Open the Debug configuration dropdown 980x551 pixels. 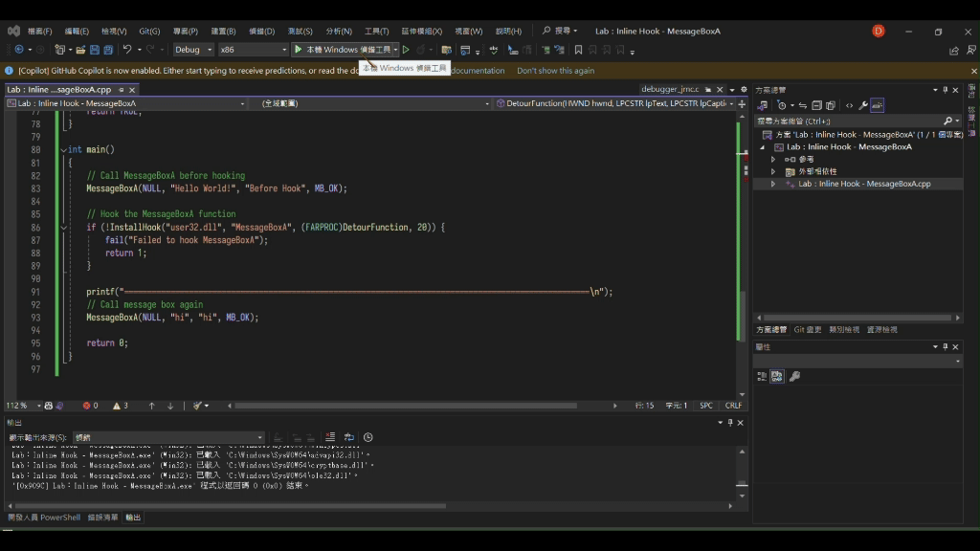click(193, 50)
